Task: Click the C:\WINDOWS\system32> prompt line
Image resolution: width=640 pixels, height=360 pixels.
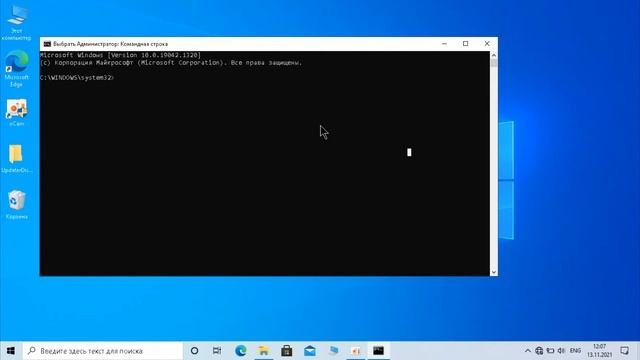Action: point(77,78)
